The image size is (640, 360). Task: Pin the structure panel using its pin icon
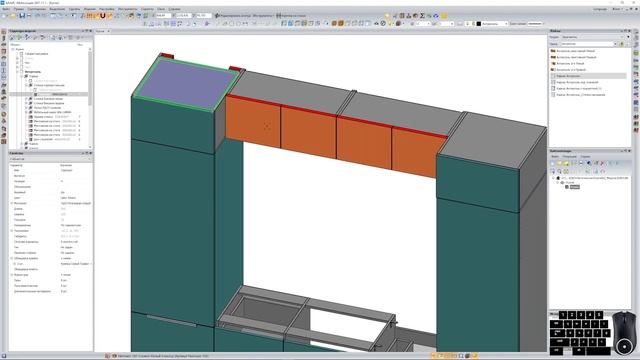(87, 31)
